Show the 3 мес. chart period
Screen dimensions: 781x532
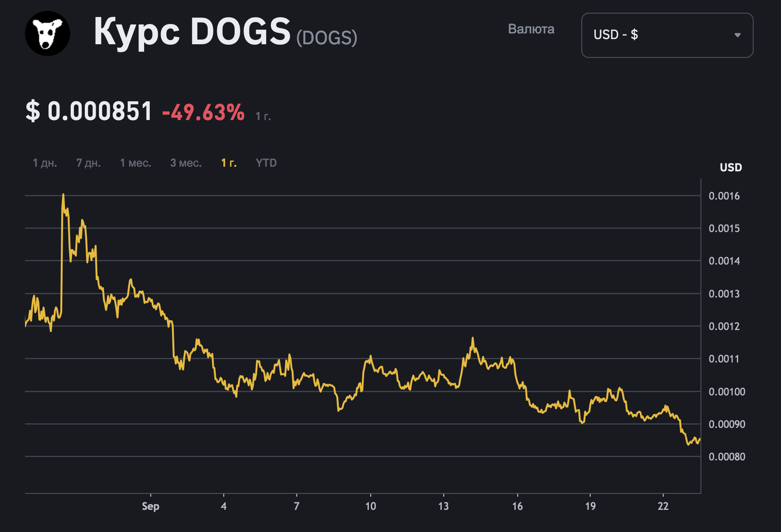[x=186, y=163]
